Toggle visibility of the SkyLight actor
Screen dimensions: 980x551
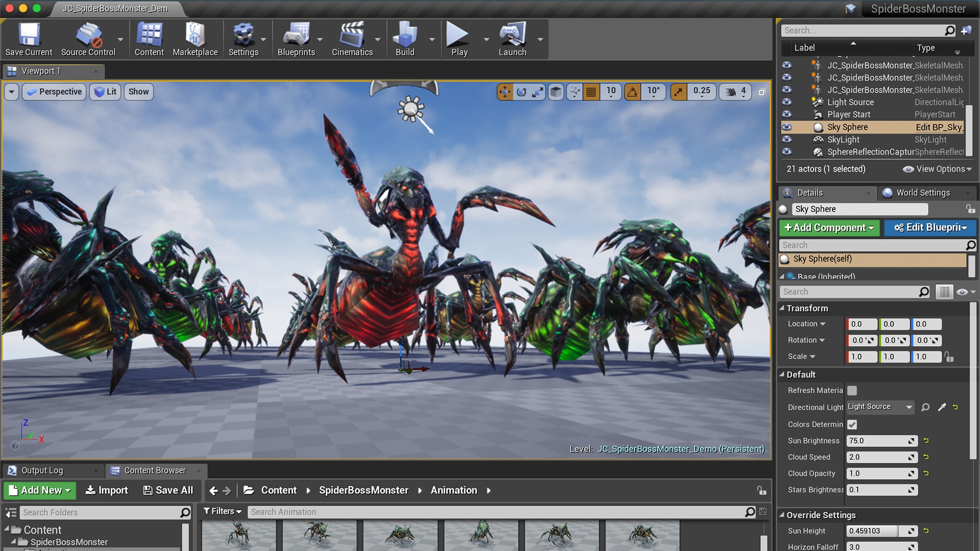click(787, 139)
